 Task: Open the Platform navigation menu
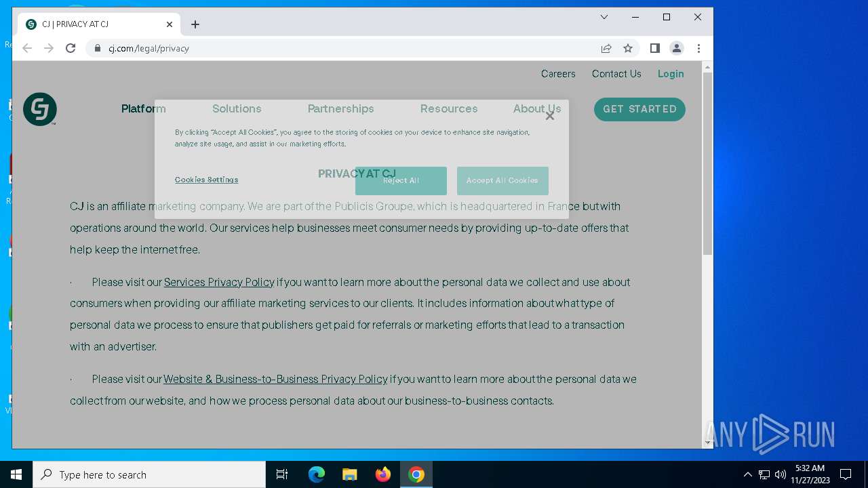coord(143,108)
